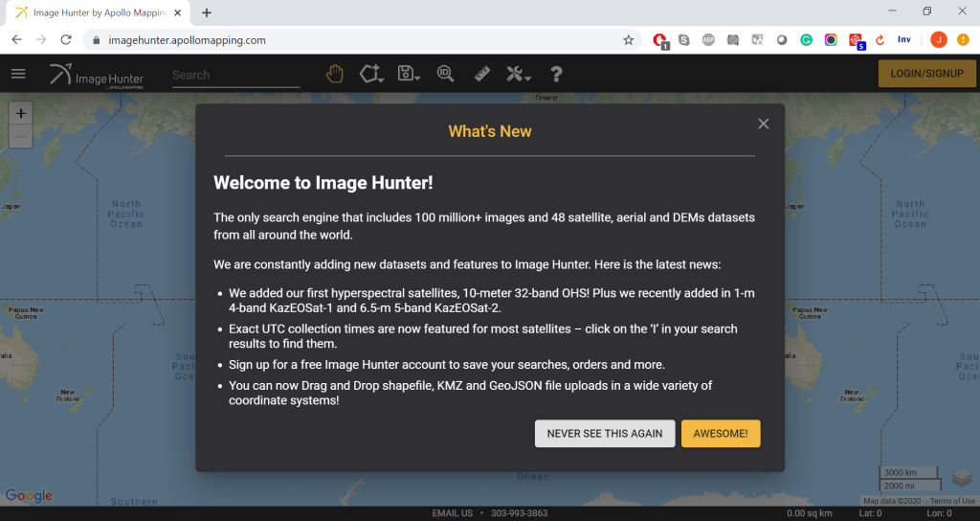
Task: Open the Grammarly extension icon
Action: pos(806,40)
